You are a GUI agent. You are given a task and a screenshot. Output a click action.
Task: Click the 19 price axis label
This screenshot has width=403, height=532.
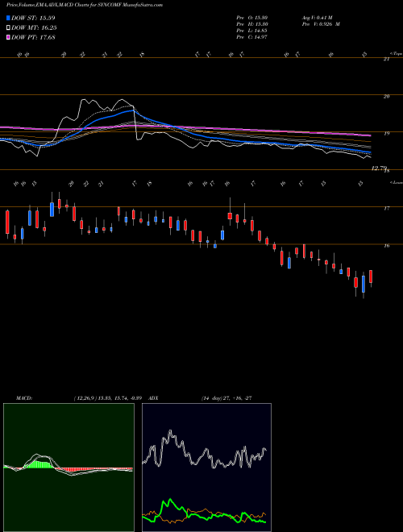tap(386, 133)
